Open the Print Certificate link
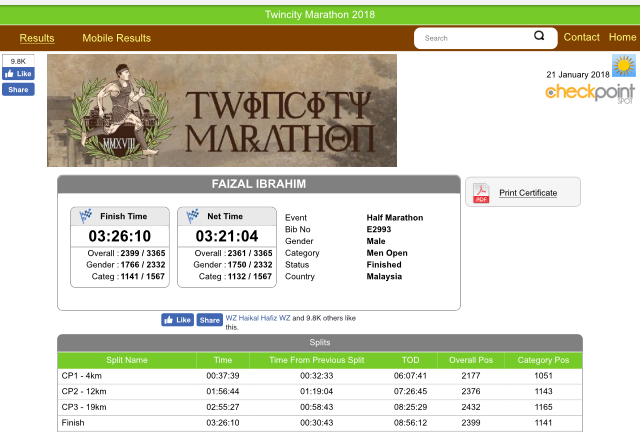 pyautogui.click(x=527, y=193)
